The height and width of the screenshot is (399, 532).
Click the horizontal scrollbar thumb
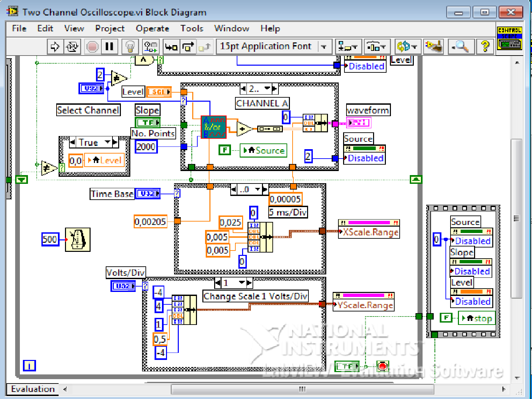pos(302,389)
